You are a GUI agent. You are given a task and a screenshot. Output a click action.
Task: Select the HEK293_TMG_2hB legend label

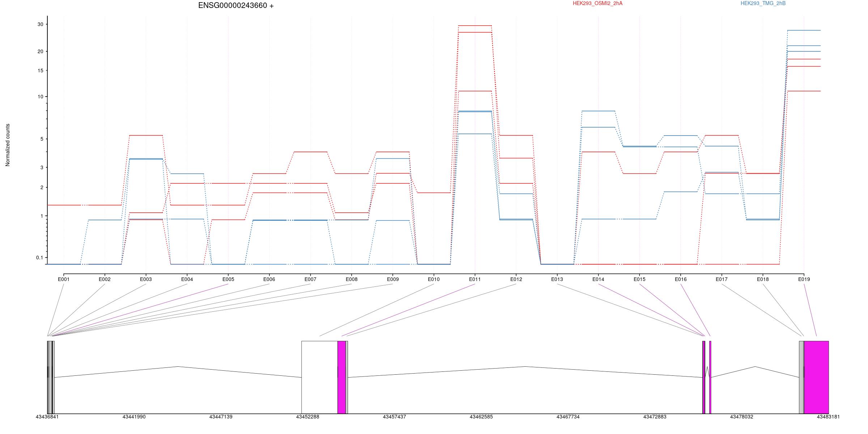coord(763,3)
